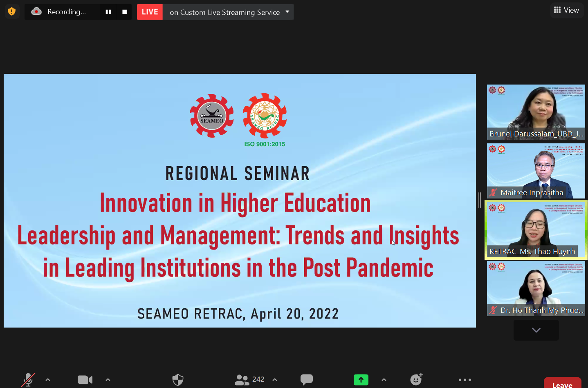Toggle the video camera

click(x=85, y=380)
